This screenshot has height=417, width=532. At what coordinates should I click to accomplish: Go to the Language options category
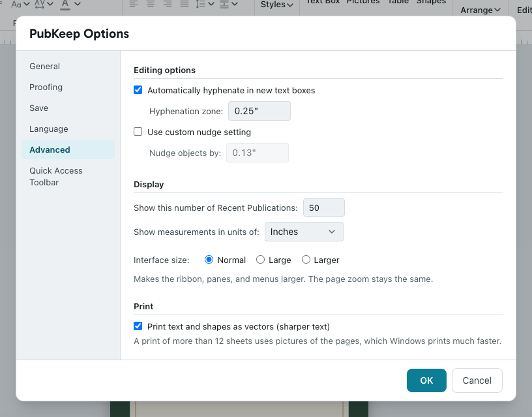(x=68, y=129)
